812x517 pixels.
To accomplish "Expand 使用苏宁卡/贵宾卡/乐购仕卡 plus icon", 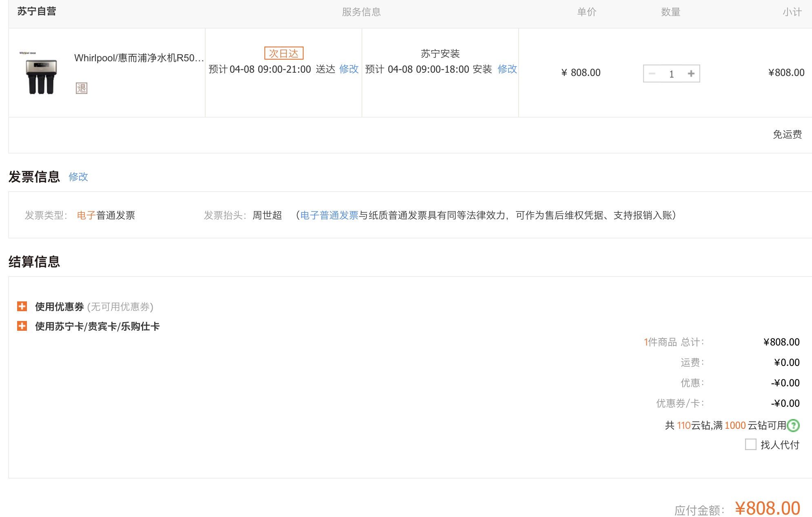I will pyautogui.click(x=22, y=326).
